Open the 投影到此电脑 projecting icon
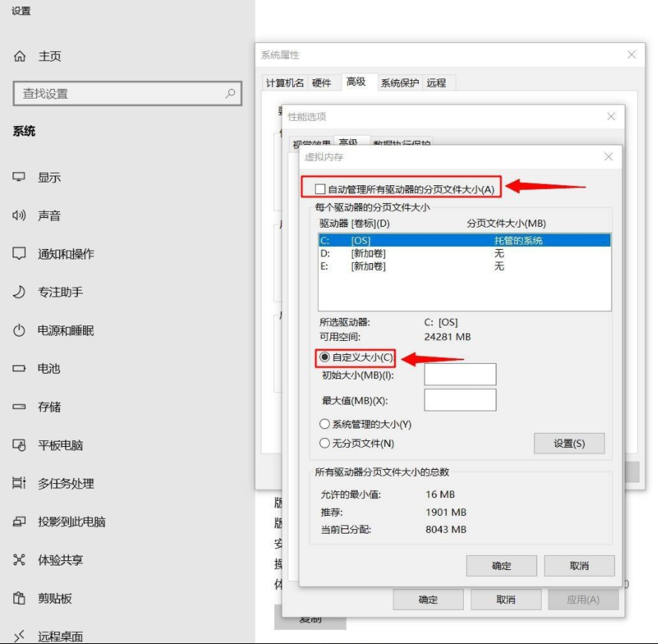Viewport: 658px width, 644px height. click(x=19, y=522)
